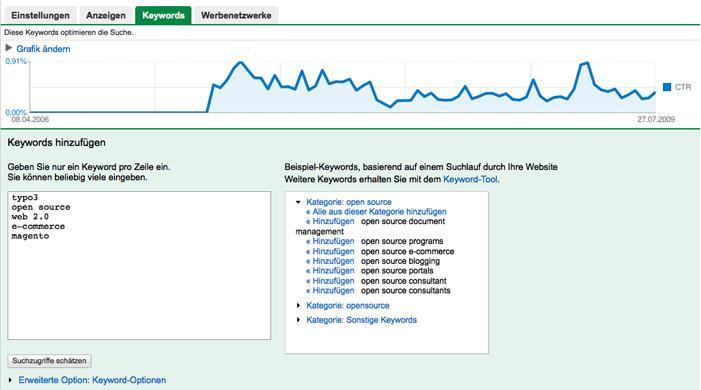Image resolution: width=701 pixels, height=390 pixels.
Task: Select the Keywords tab
Action: pyautogui.click(x=163, y=15)
